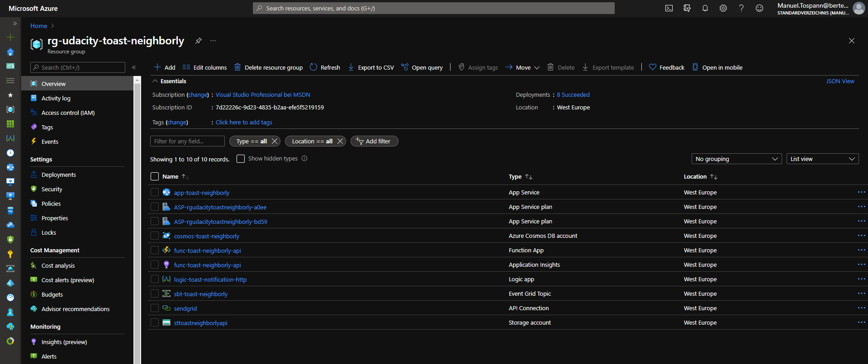Expand the portal sidebar with chevrons
868x364 pixels.
(x=14, y=23)
